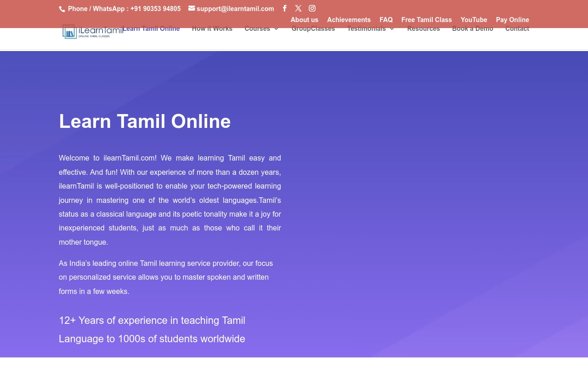Open the Resources nav link
The width and height of the screenshot is (588, 368).
[424, 29]
